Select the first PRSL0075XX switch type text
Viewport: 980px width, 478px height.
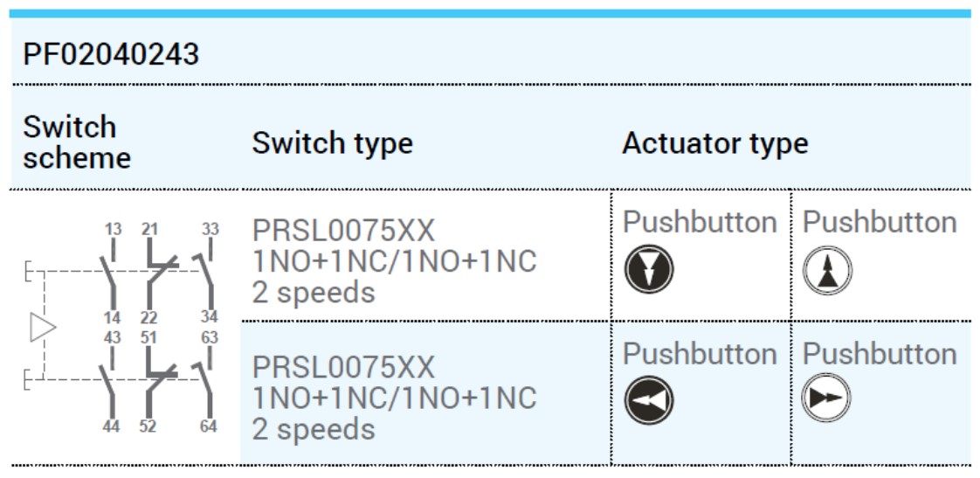click(344, 232)
